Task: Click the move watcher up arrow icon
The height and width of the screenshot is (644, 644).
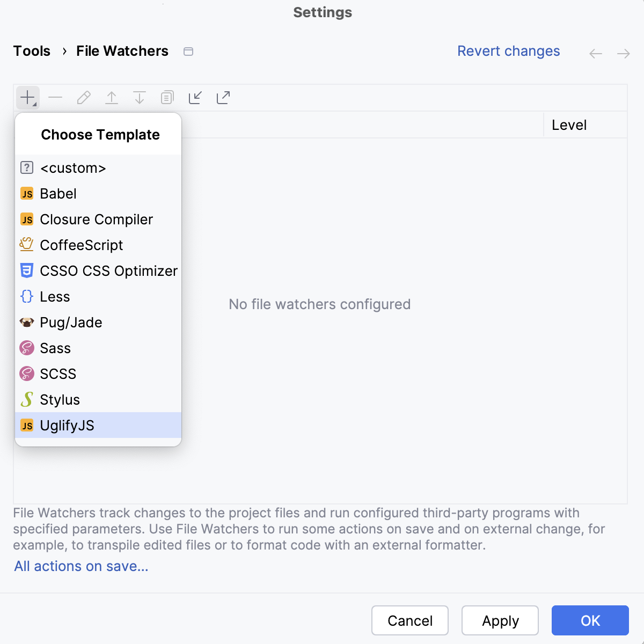Action: 111,97
